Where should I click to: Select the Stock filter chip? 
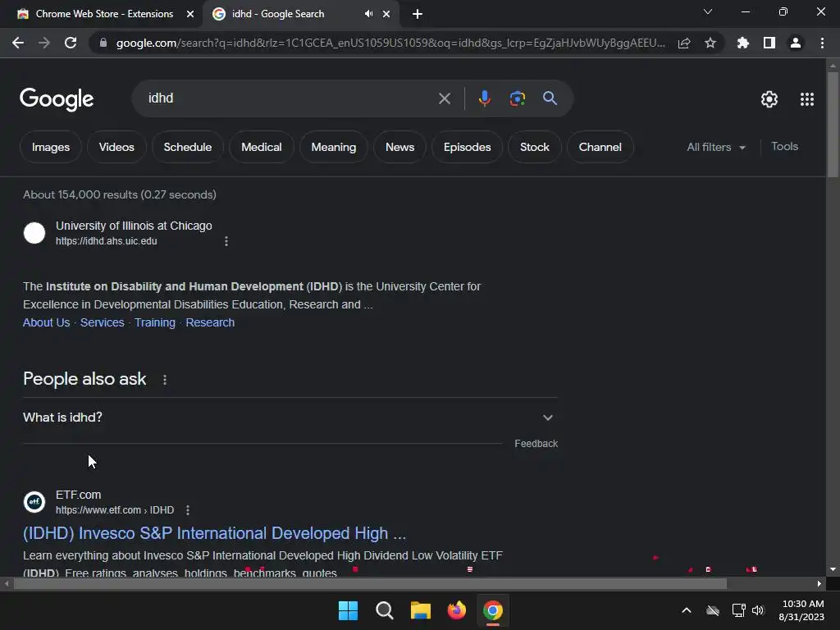(535, 147)
